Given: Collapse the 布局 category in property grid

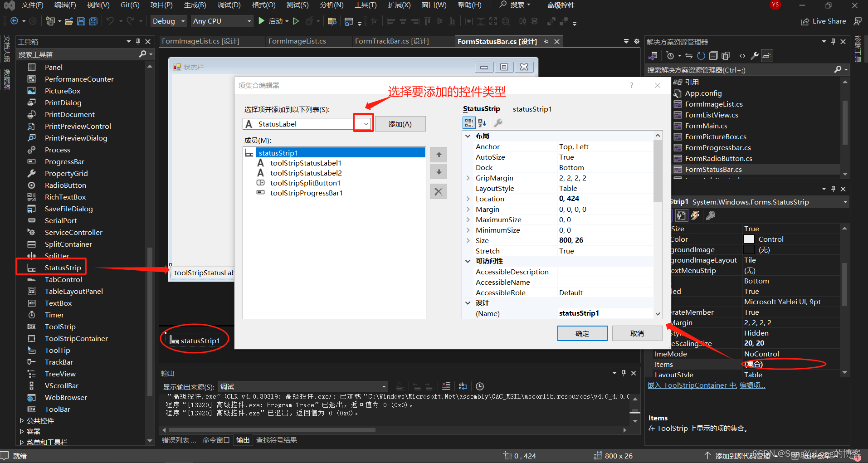Looking at the screenshot, I should pos(468,136).
